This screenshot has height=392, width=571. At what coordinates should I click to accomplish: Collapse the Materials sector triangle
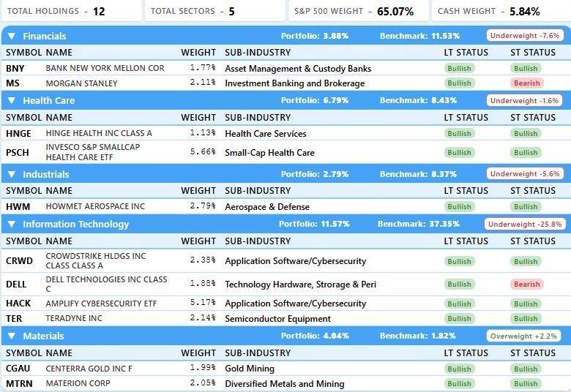click(12, 336)
